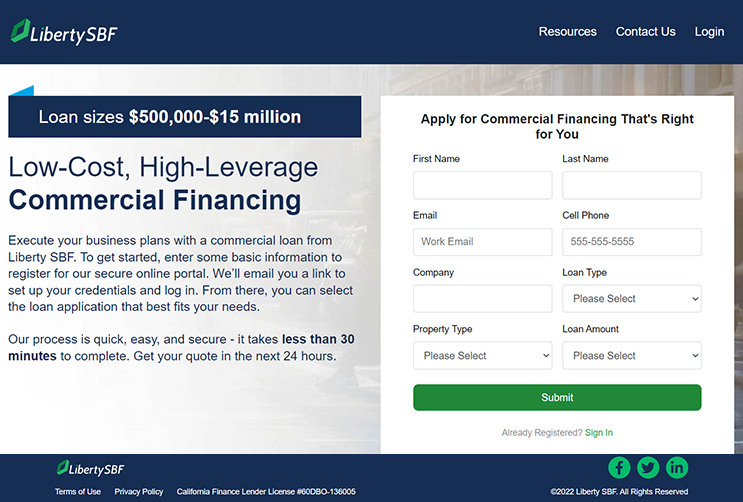Submit the financing application form
This screenshot has height=502, width=743.
point(557,397)
